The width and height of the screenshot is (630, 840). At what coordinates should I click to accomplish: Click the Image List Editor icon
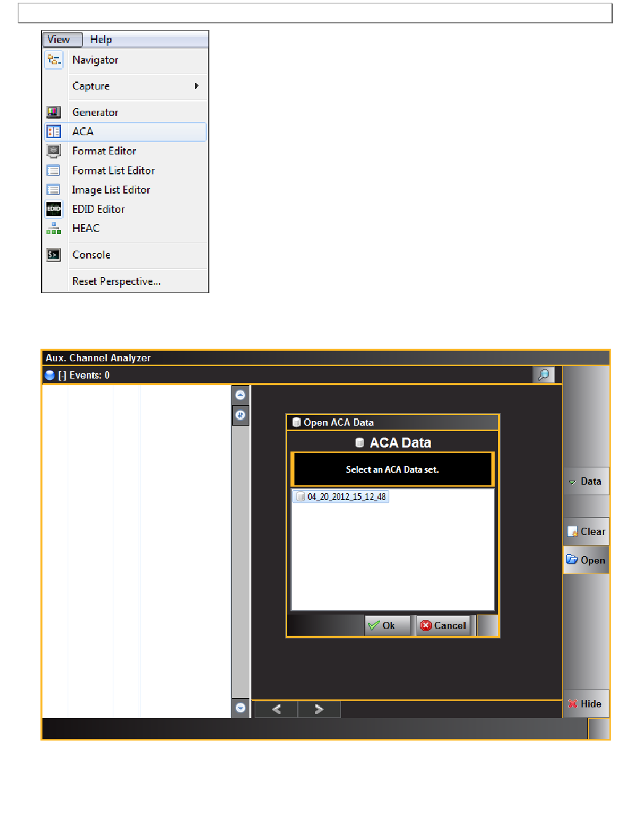54,190
